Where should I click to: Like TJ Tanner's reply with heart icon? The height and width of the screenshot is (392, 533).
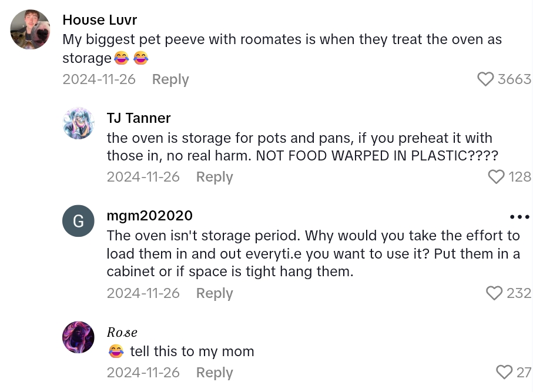click(497, 176)
